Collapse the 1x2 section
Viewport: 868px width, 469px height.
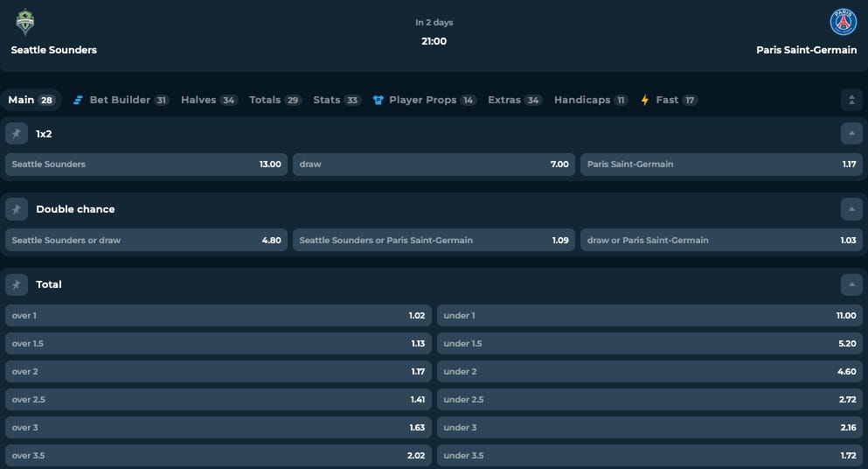[851, 134]
